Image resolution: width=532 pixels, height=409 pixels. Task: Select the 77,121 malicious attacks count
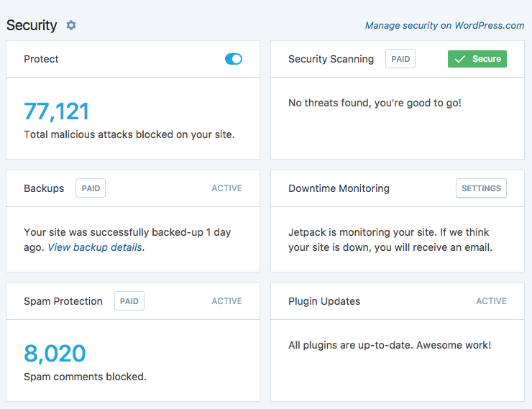coord(57,111)
